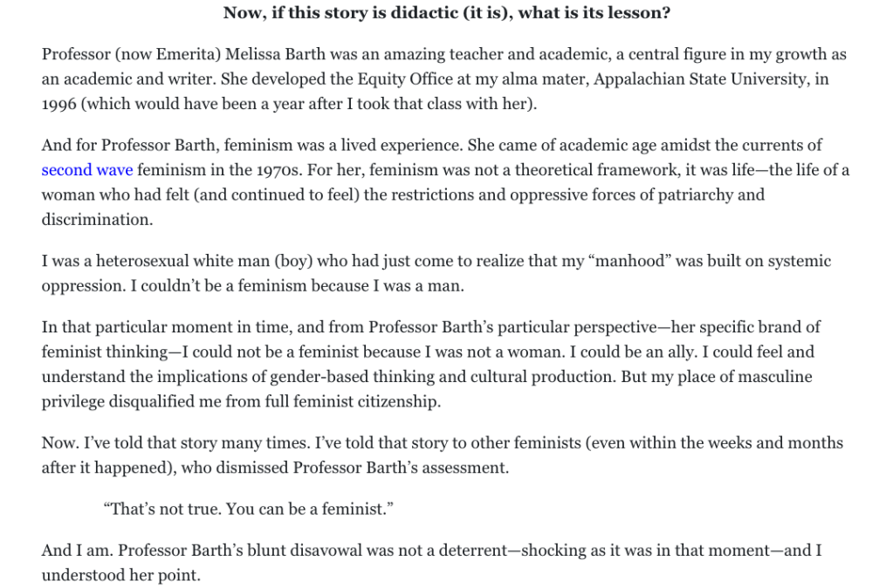Click the bold heading about the story's lesson

point(446,13)
